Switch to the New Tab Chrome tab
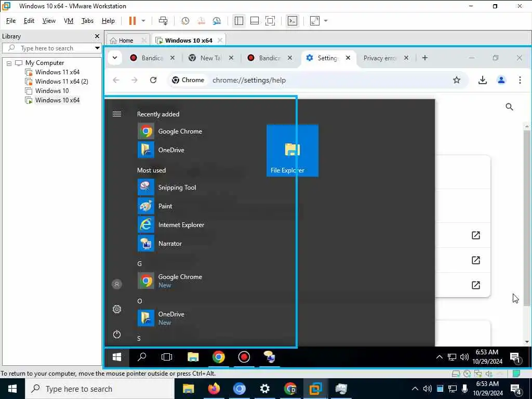 tap(211, 58)
